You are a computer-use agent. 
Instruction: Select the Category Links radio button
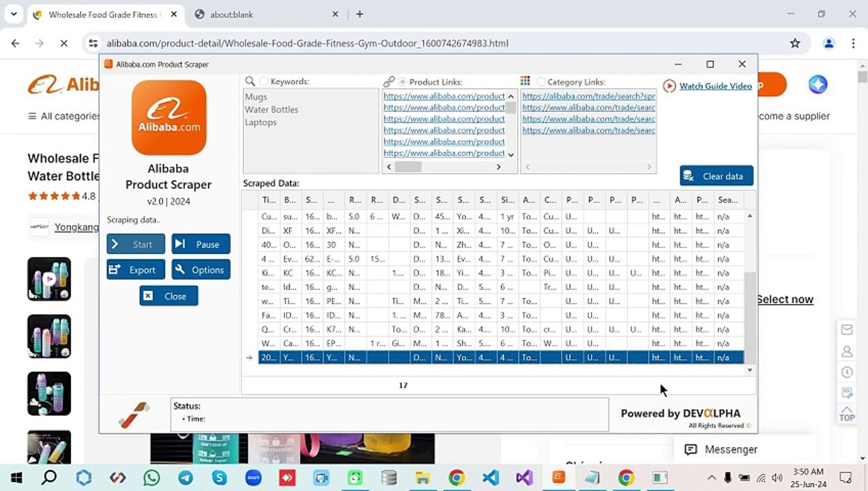(x=541, y=81)
